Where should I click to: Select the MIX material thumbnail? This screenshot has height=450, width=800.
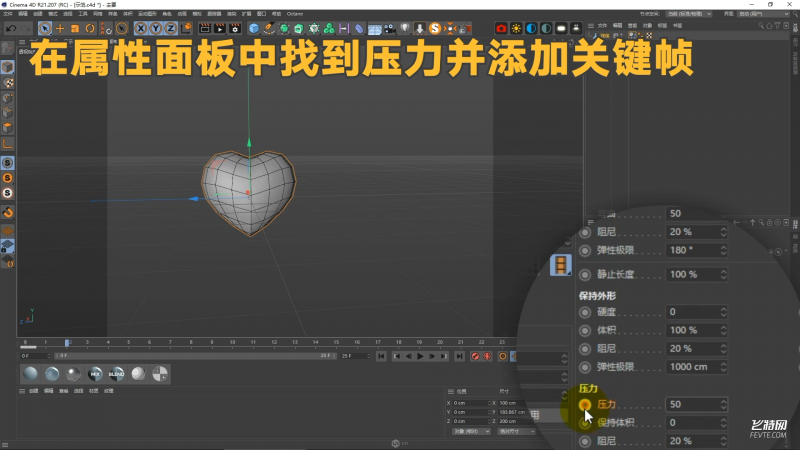[x=95, y=374]
